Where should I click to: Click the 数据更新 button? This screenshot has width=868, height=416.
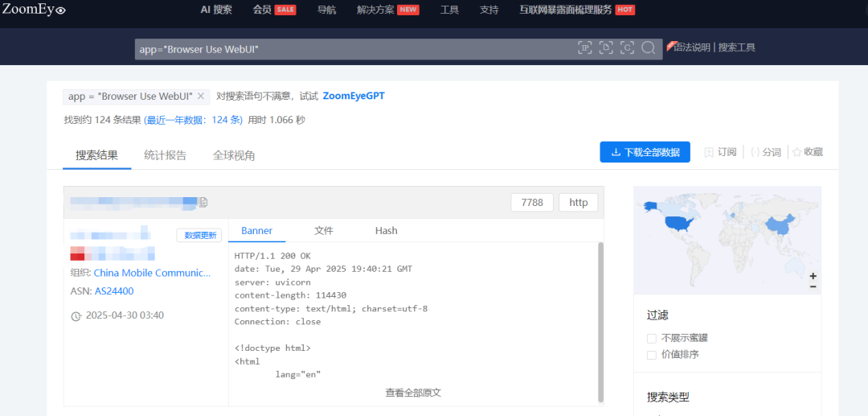[199, 236]
